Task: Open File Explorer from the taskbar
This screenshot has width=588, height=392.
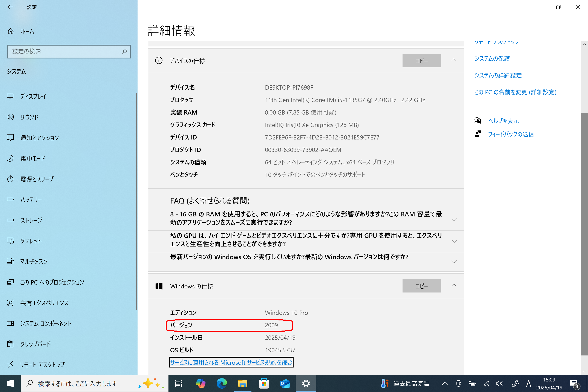Action: [242, 383]
